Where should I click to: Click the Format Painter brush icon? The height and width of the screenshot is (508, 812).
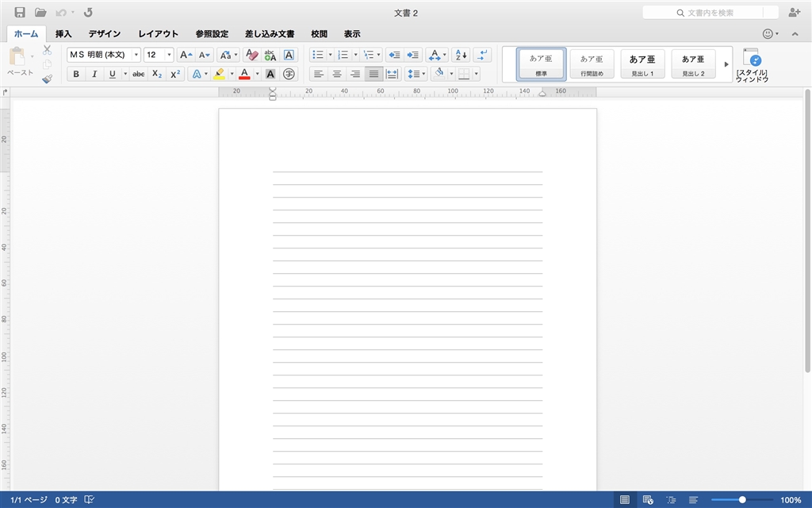click(x=47, y=79)
